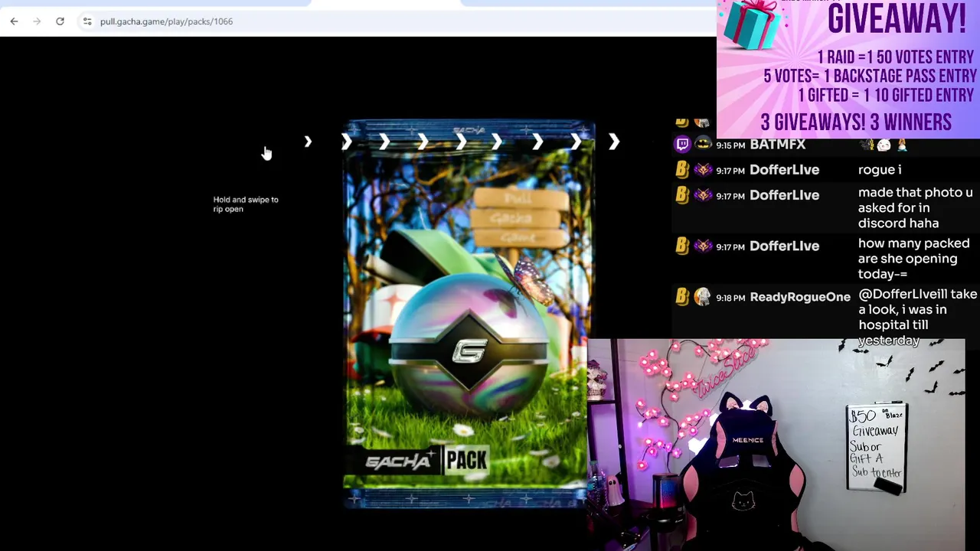This screenshot has width=980, height=551.
Task: Click the butterfly on the pack artwork
Action: click(x=528, y=282)
